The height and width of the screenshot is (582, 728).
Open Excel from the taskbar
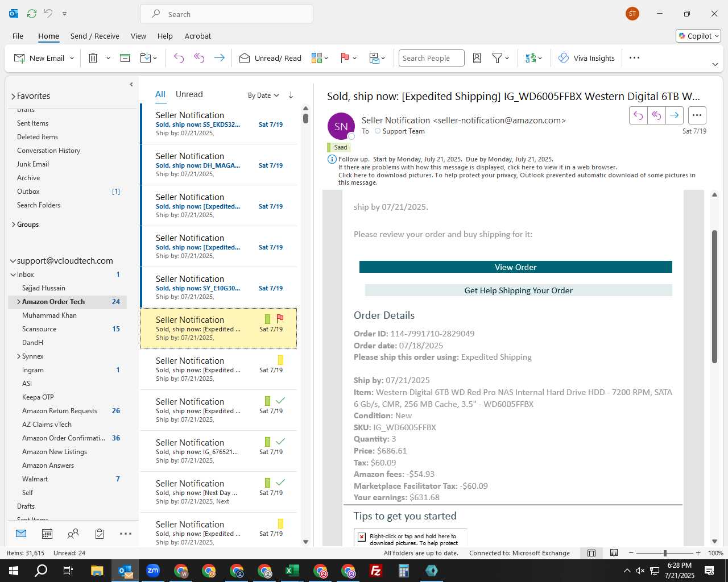coord(292,571)
